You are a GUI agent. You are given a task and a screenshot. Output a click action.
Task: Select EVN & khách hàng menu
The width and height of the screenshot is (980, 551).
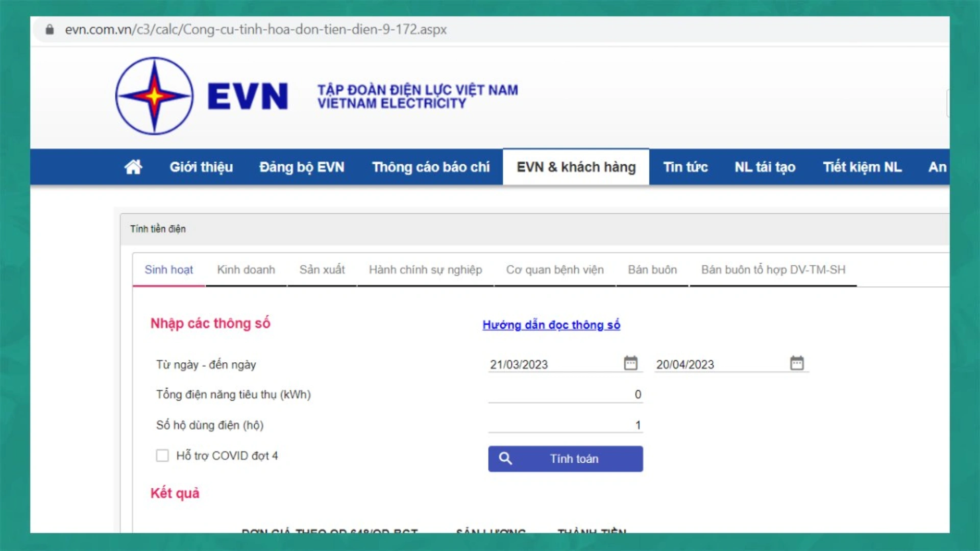point(576,167)
